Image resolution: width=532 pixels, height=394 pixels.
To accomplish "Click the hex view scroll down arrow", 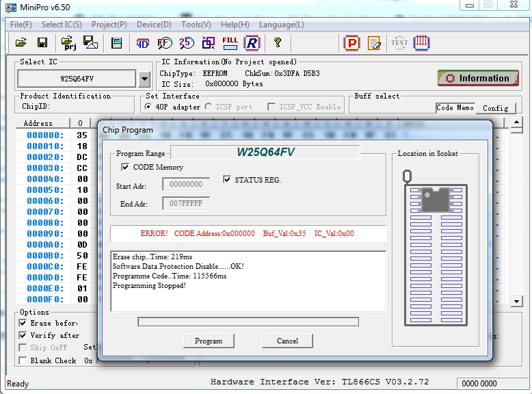I will pyautogui.click(x=516, y=301).
